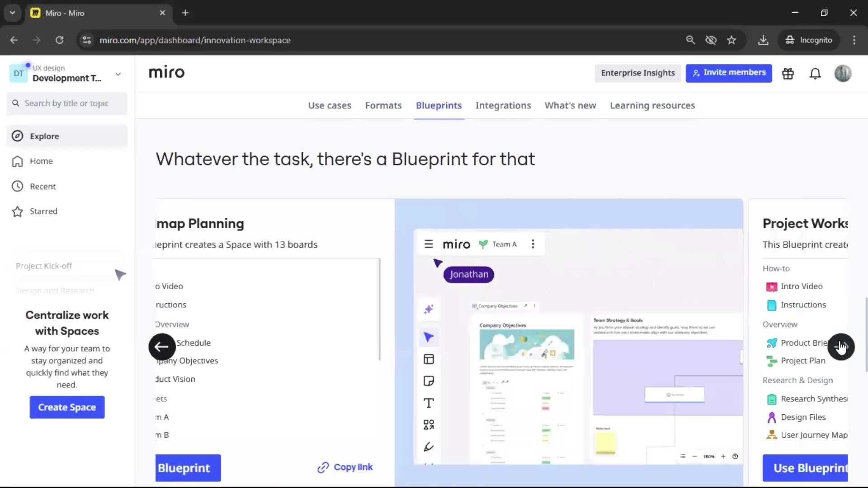This screenshot has height=488, width=868.
Task: Open the user profile avatar
Action: (x=843, y=73)
